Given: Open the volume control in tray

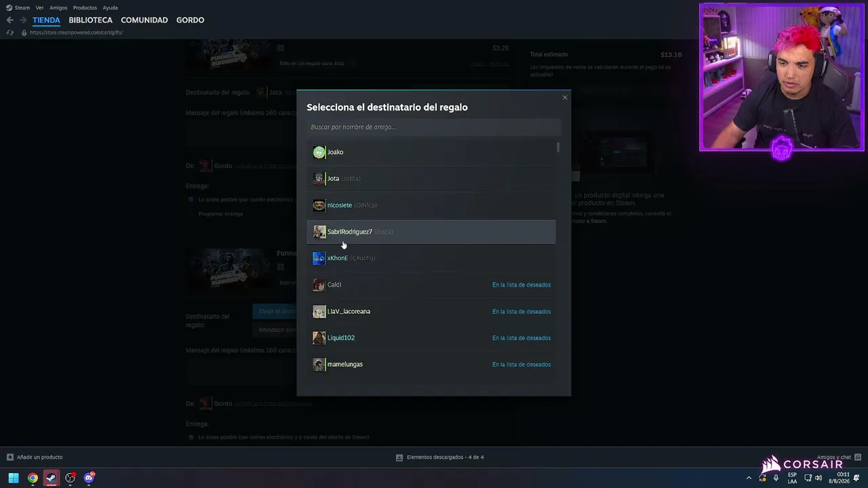Looking at the screenshot, I should click(x=818, y=478).
